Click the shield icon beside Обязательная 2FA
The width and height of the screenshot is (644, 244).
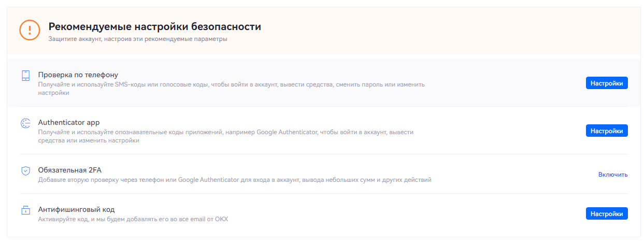[25, 170]
